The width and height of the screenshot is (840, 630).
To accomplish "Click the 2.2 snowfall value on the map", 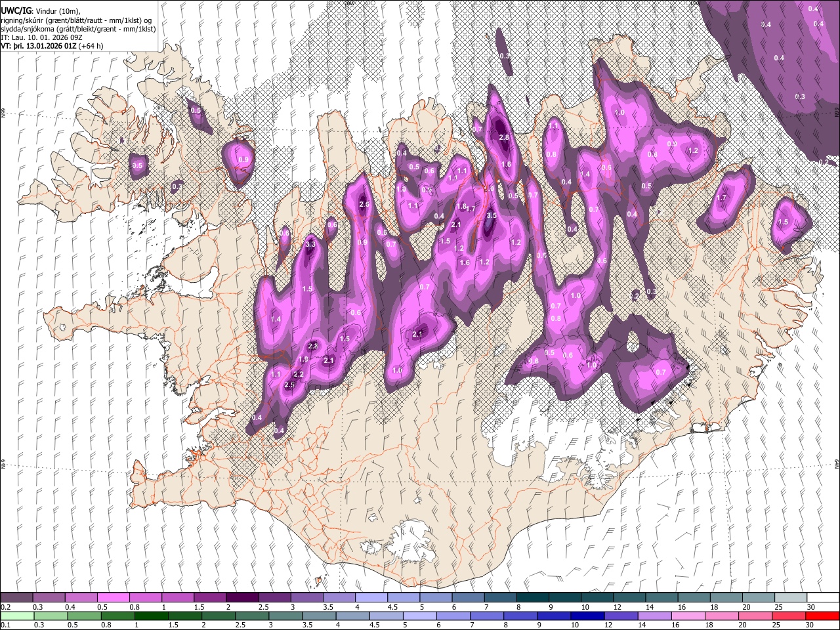I will click(x=299, y=374).
